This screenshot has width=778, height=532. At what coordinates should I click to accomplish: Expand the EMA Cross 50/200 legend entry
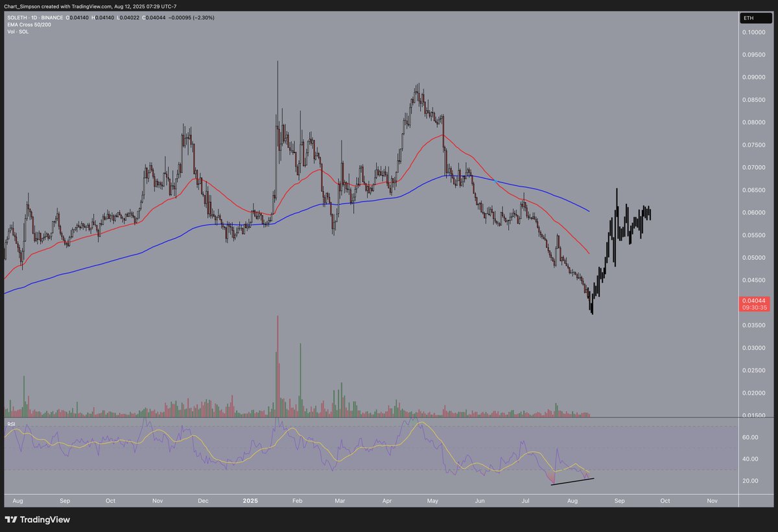coord(30,25)
